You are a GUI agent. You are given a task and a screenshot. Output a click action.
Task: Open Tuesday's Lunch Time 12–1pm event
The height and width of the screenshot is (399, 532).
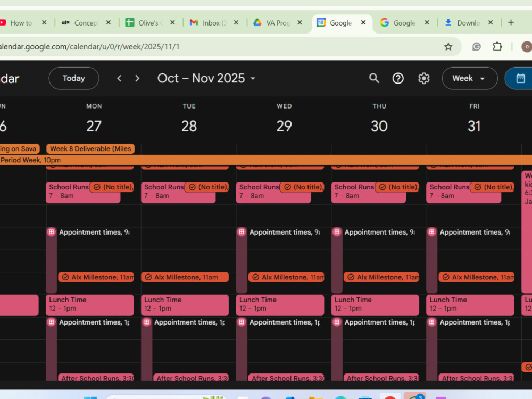185,305
